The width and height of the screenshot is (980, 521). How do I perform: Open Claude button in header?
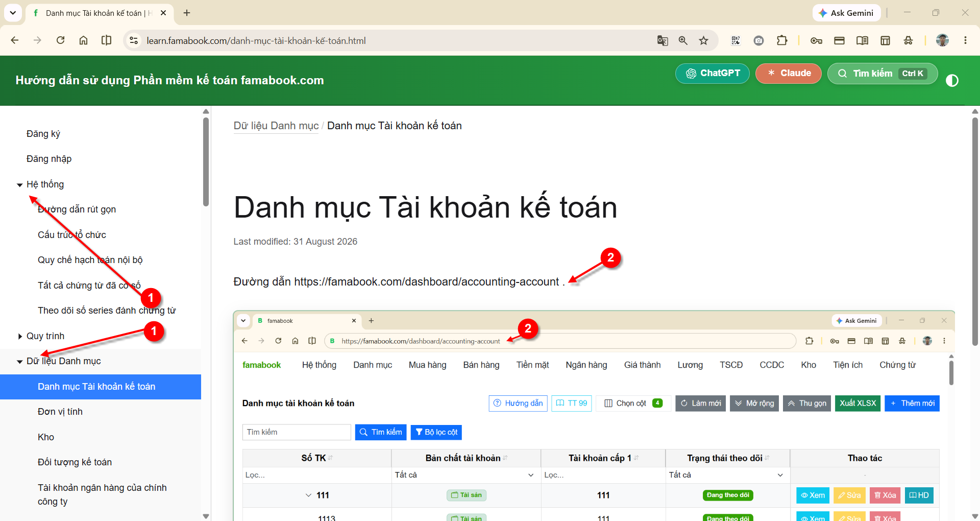[x=789, y=73]
